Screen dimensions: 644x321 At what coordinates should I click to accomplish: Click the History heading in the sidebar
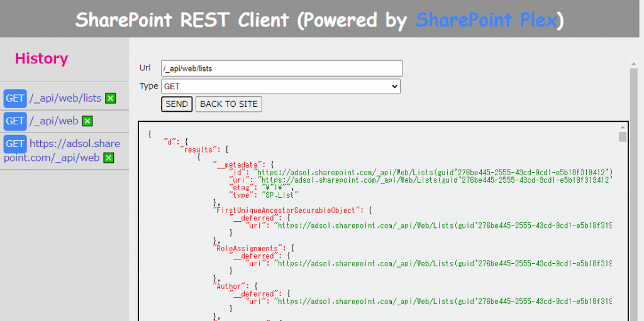(42, 58)
